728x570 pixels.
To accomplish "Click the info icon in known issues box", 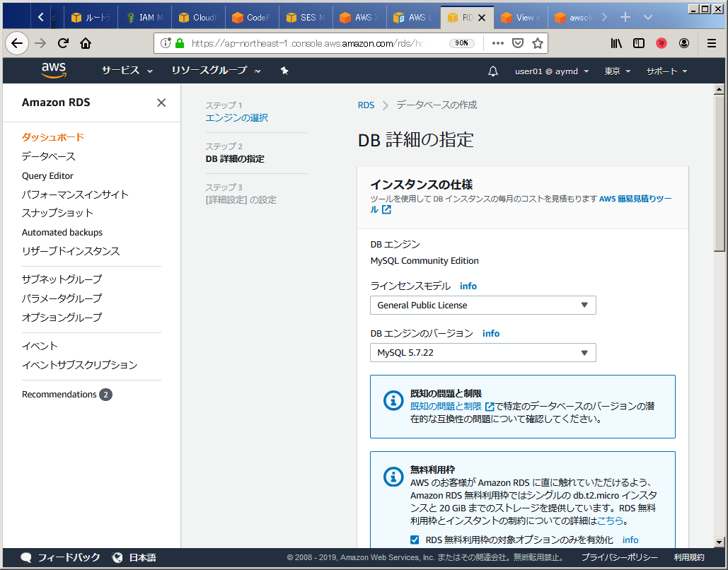I will pyautogui.click(x=393, y=400).
